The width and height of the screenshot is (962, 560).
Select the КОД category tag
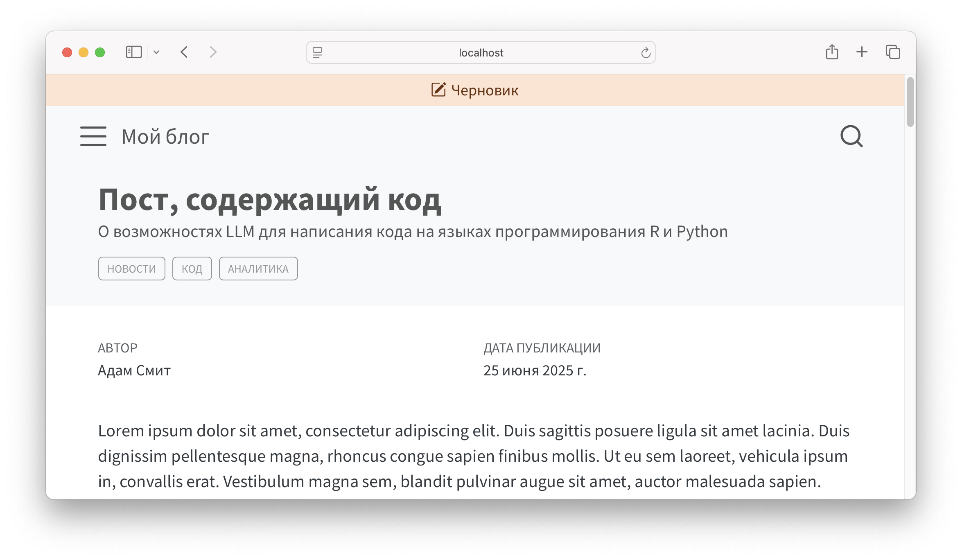(192, 269)
